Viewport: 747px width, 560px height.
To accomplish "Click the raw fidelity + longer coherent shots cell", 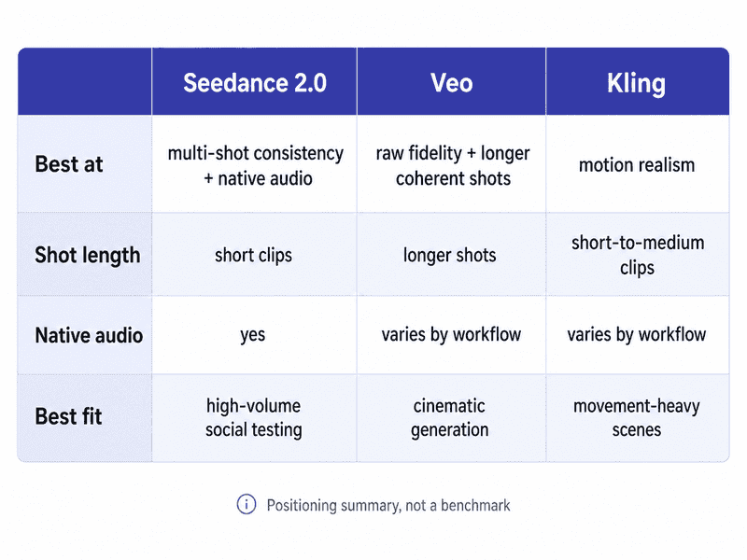I will coord(453,165).
